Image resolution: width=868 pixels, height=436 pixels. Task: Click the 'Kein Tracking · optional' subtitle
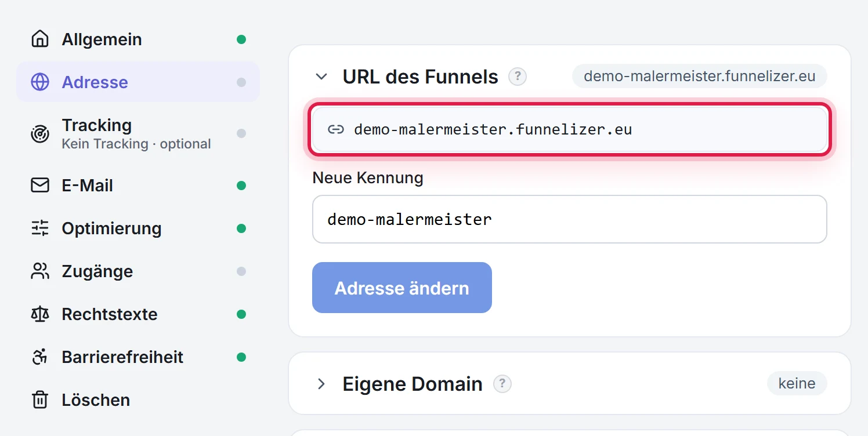136,144
